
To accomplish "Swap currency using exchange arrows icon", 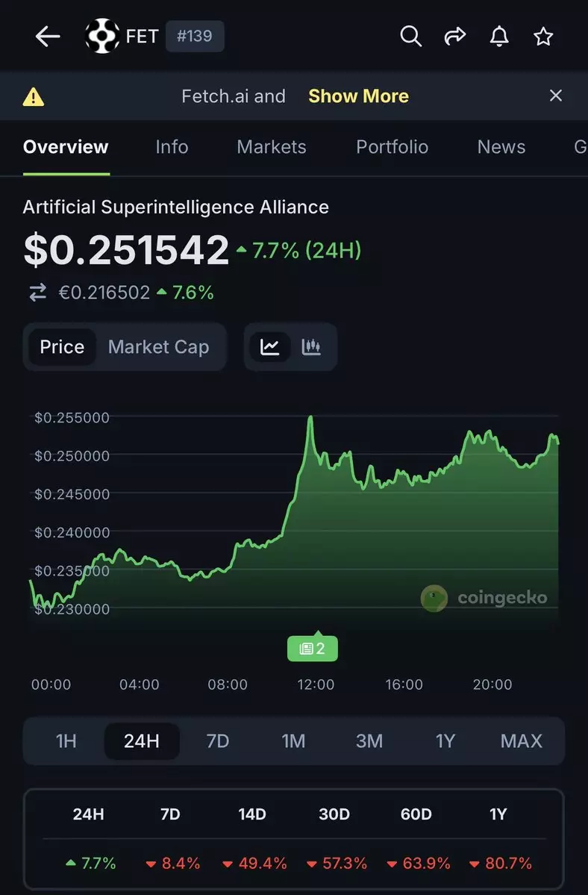I will tap(37, 293).
